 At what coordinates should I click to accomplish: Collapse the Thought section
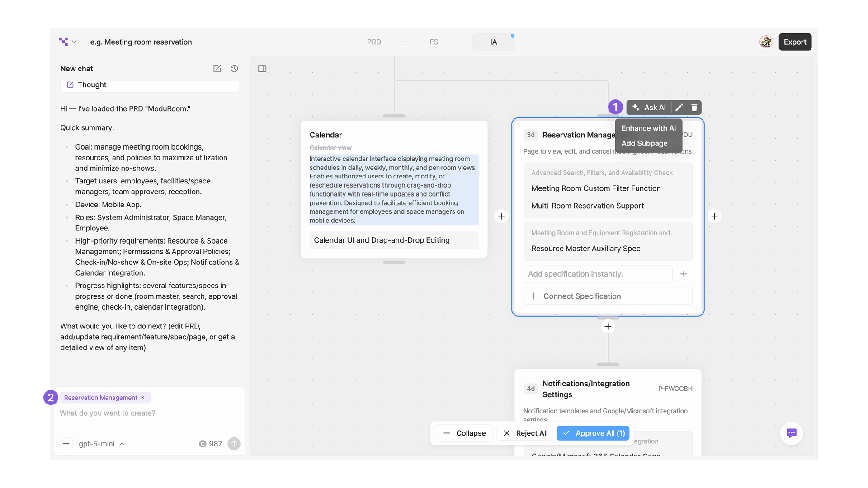(x=92, y=85)
